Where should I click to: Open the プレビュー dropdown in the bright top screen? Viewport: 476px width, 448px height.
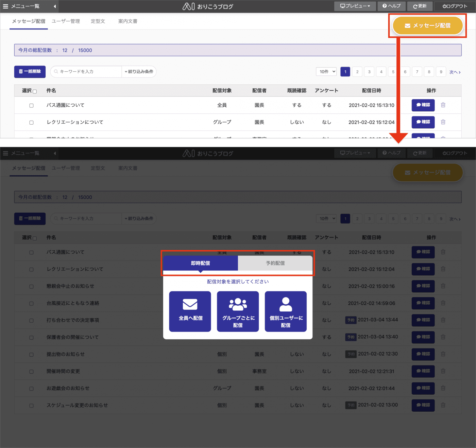pyautogui.click(x=355, y=6)
